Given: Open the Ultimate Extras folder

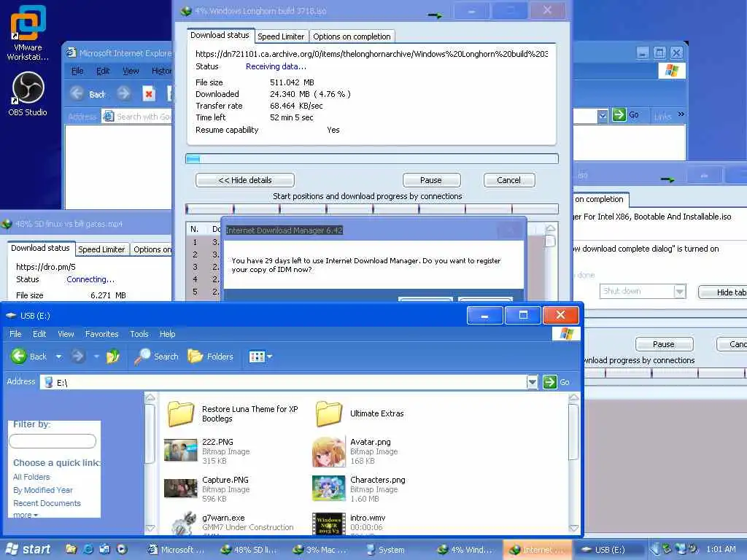Looking at the screenshot, I should point(360,414).
